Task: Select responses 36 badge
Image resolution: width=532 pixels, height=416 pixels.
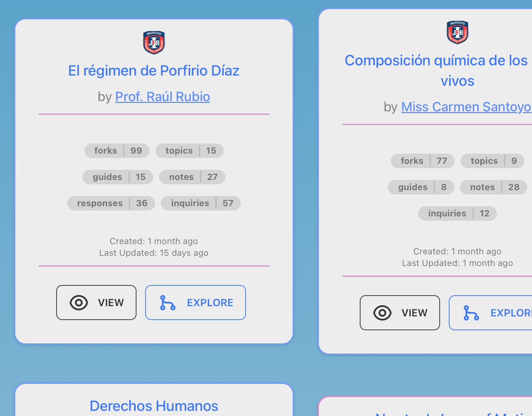Action: point(111,203)
